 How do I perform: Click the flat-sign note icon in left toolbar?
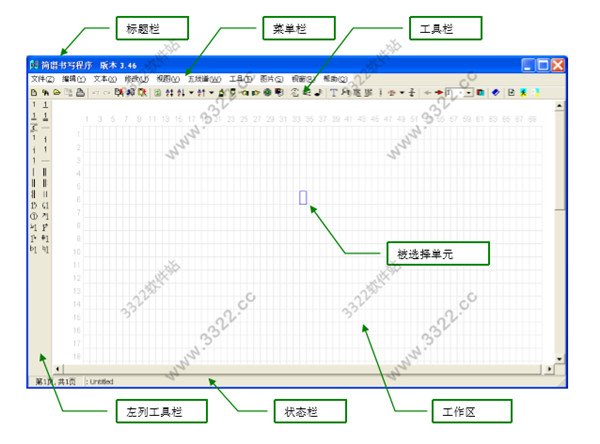33,248
